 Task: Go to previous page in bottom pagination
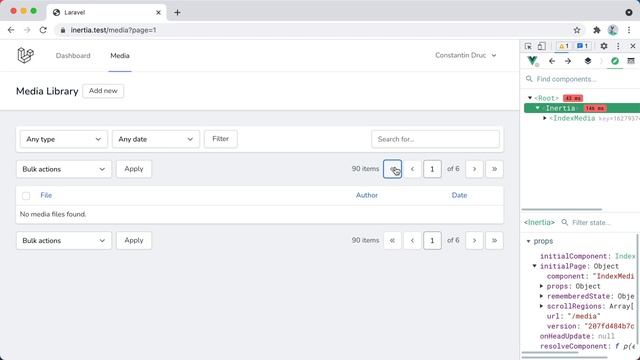[412, 240]
